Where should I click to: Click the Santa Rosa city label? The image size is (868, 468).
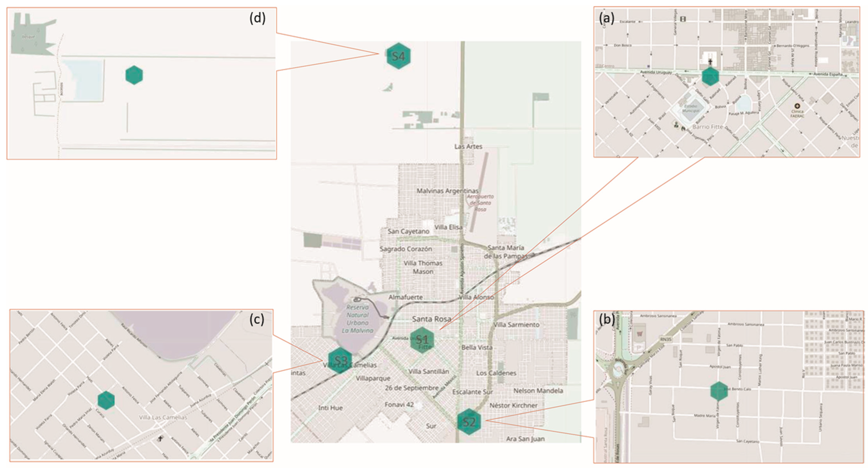coord(431,318)
